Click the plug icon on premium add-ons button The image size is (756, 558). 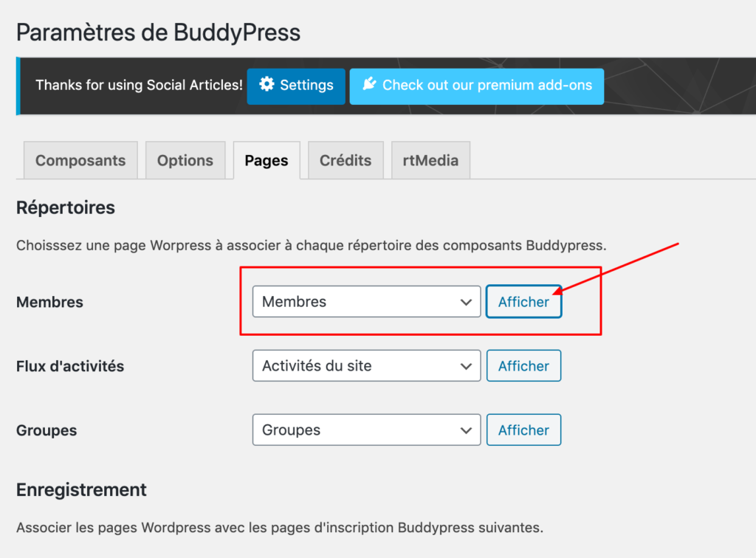point(369,84)
